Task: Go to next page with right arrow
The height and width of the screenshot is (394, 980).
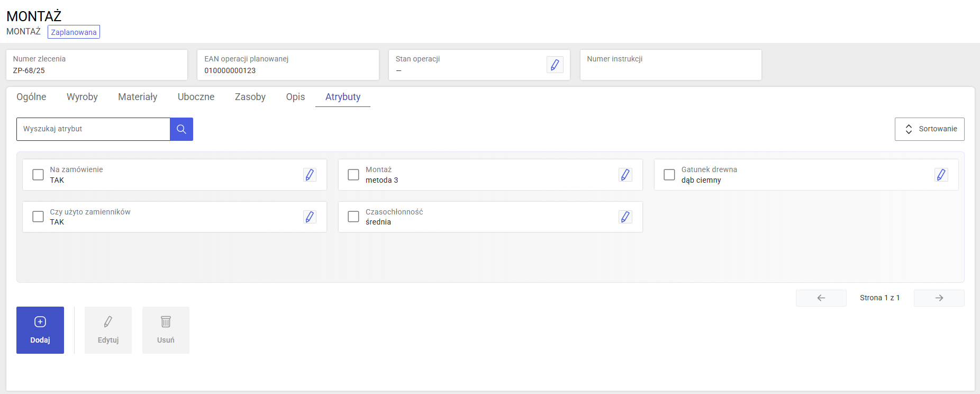Action: tap(939, 298)
